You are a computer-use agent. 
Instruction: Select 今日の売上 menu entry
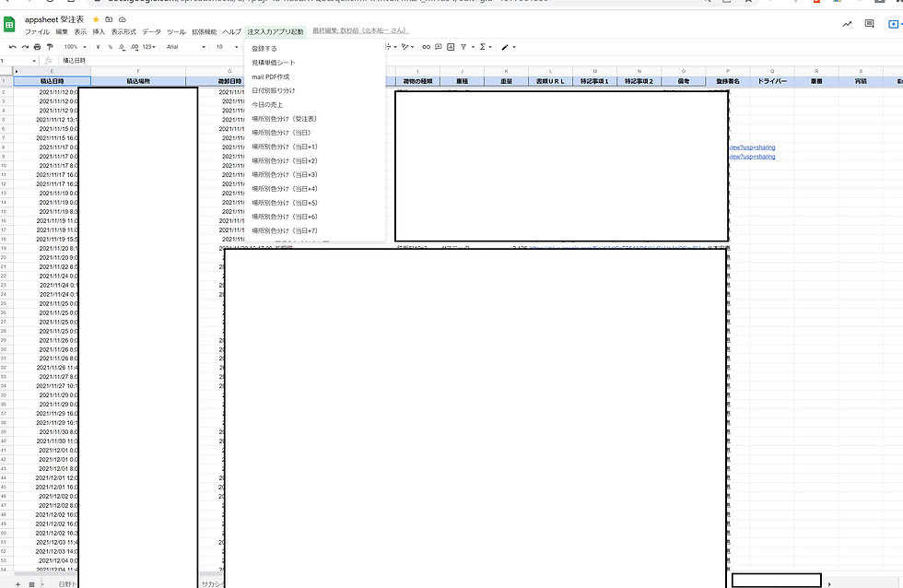tap(267, 105)
